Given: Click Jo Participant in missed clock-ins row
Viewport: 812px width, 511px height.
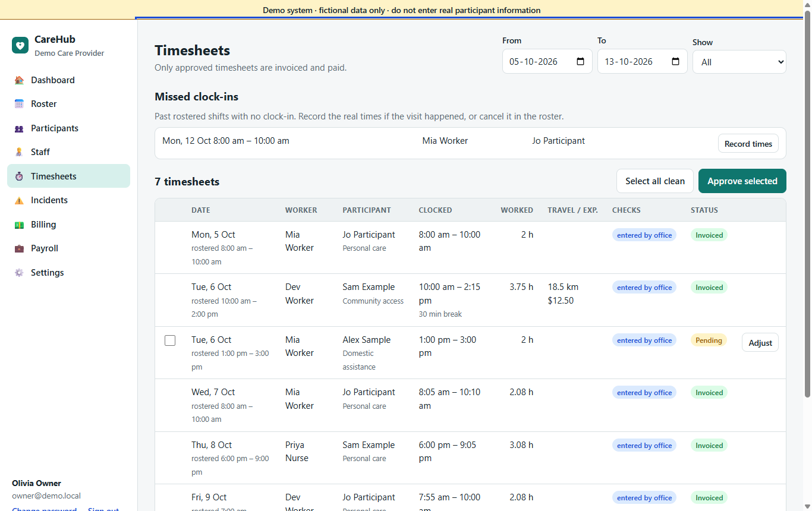Looking at the screenshot, I should pyautogui.click(x=558, y=141).
